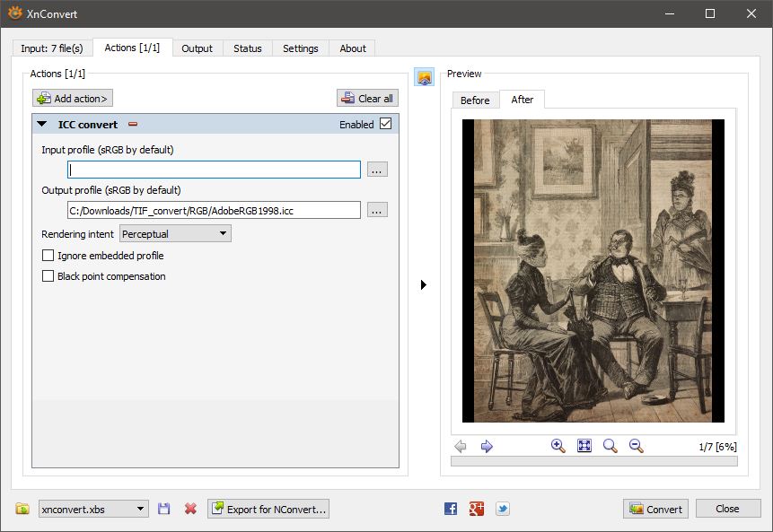Click the fit-to-window zoom icon
Image resolution: width=773 pixels, height=532 pixels.
[x=584, y=446]
